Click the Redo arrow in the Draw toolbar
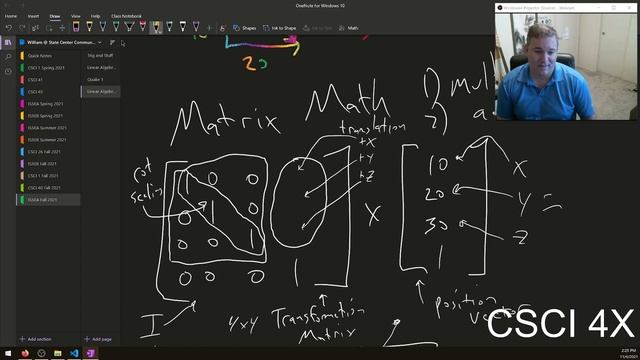The height and width of the screenshot is (360, 640). click(x=22, y=28)
